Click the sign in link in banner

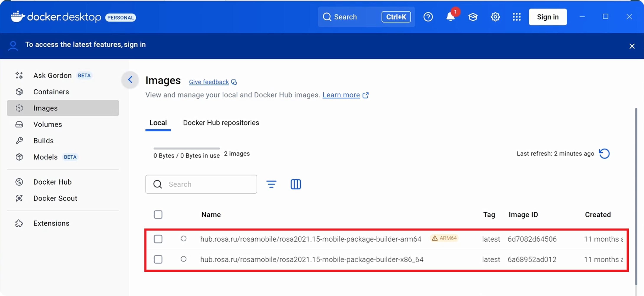(x=135, y=44)
